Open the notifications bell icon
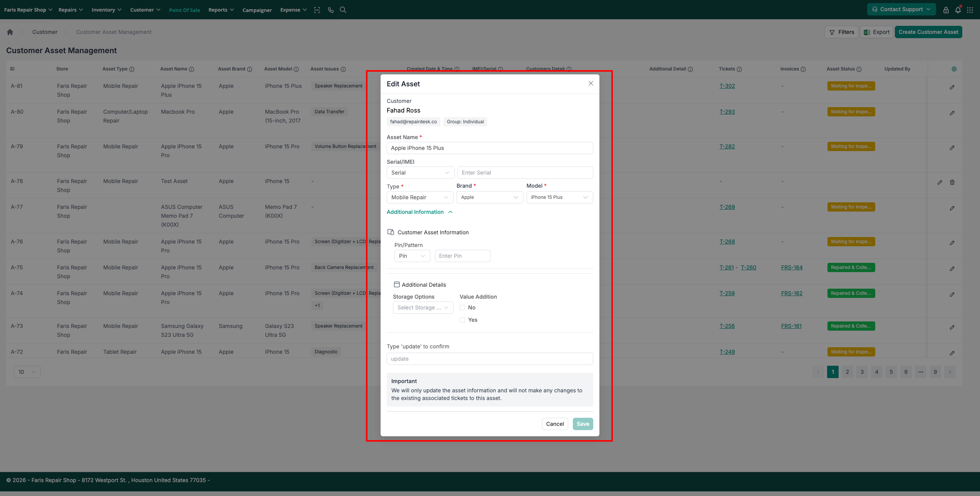 coord(958,10)
